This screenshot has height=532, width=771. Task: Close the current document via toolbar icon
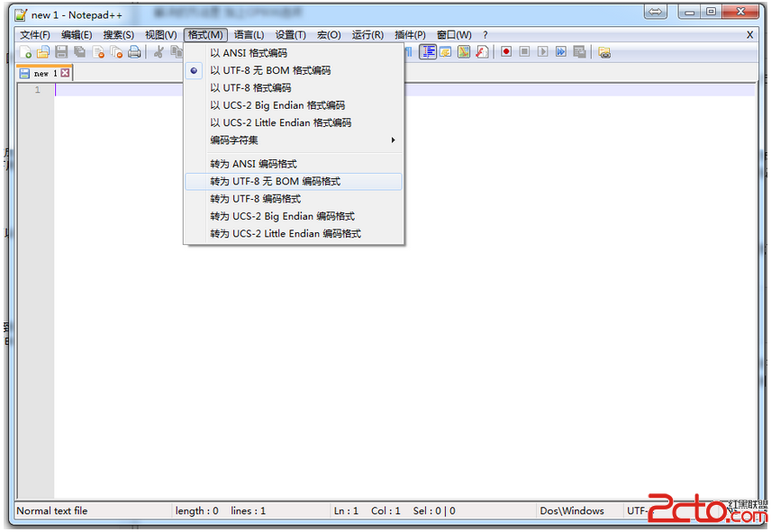click(x=98, y=52)
